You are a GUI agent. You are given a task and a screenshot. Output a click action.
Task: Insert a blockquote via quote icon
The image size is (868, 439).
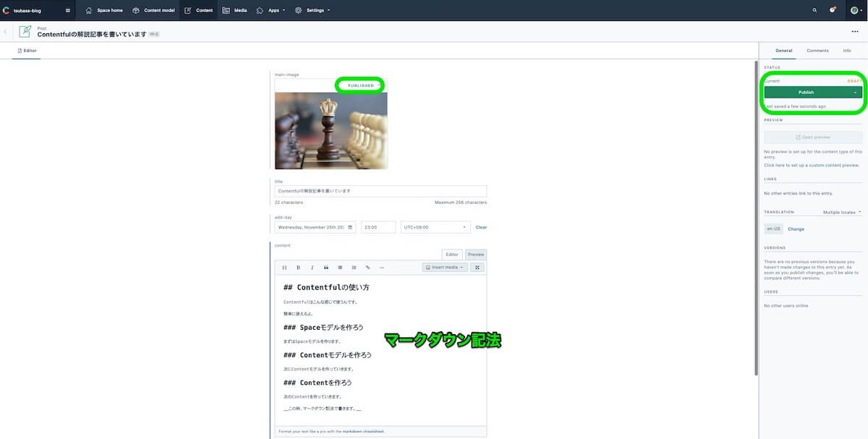(326, 268)
